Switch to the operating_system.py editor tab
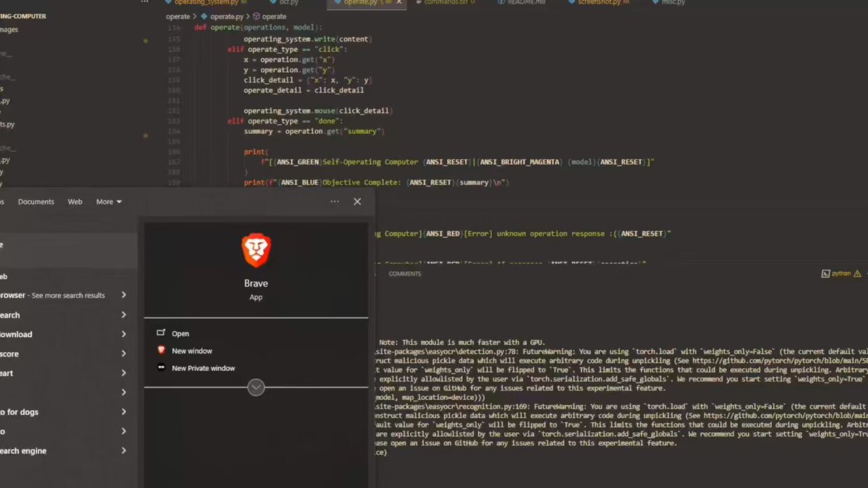 206,3
